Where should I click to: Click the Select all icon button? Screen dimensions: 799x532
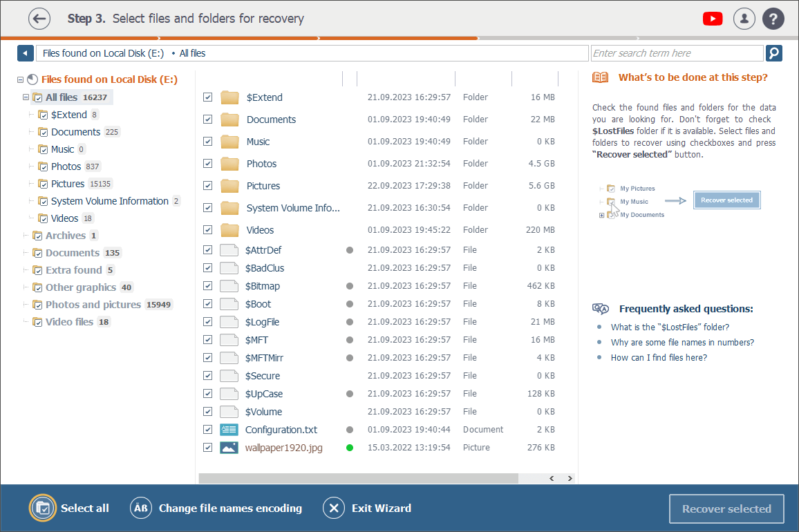point(43,509)
